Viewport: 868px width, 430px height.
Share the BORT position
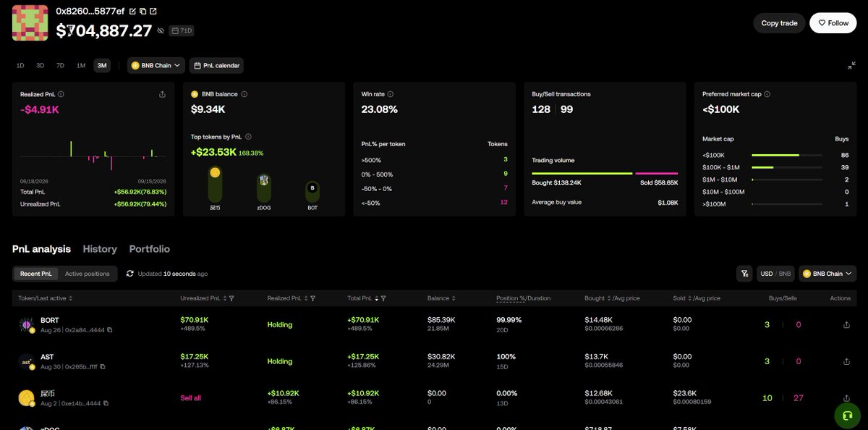(846, 325)
